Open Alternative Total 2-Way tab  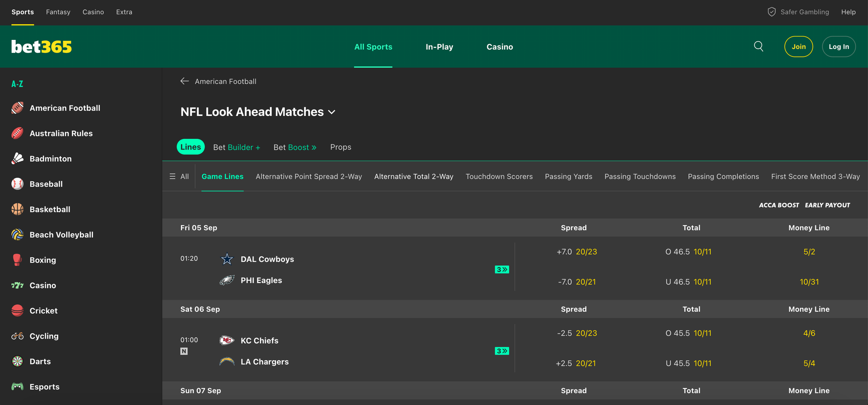click(x=414, y=176)
